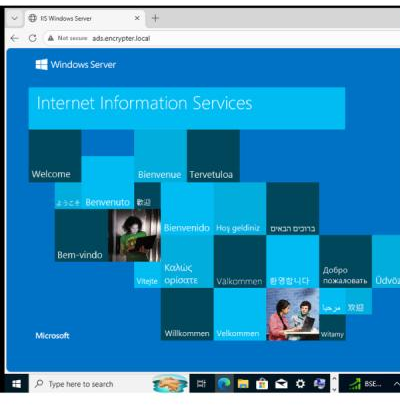Open the Mail app from the taskbar

coord(281,384)
